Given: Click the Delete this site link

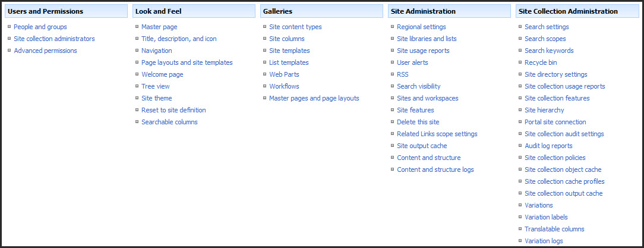Looking at the screenshot, I should pos(418,122).
